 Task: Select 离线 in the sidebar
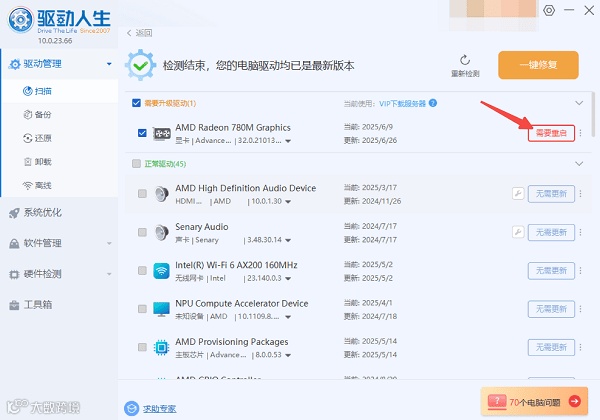click(60, 186)
